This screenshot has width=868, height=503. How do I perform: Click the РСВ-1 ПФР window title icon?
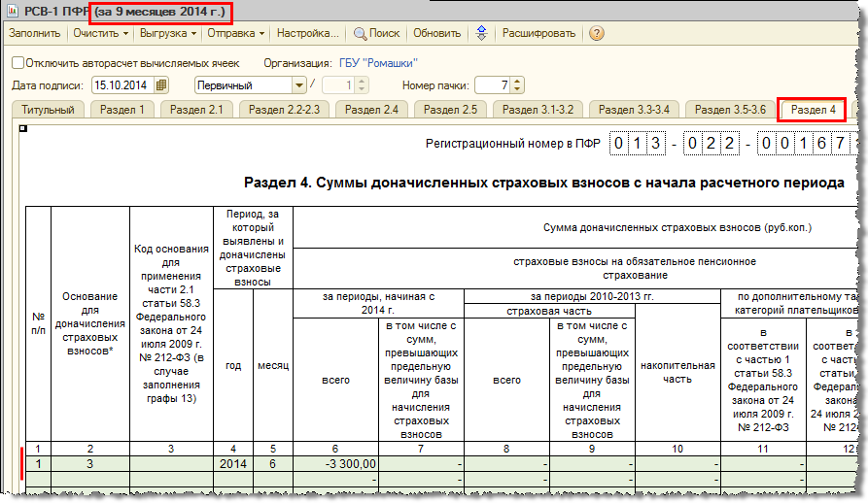[12, 11]
